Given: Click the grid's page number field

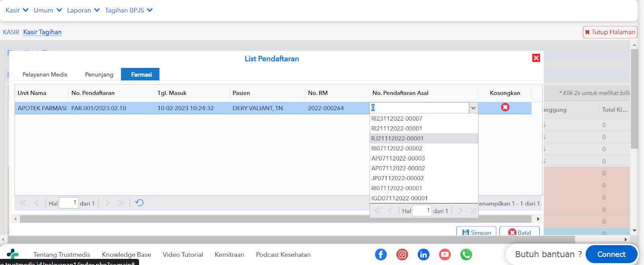Looking at the screenshot, I should point(68,203).
